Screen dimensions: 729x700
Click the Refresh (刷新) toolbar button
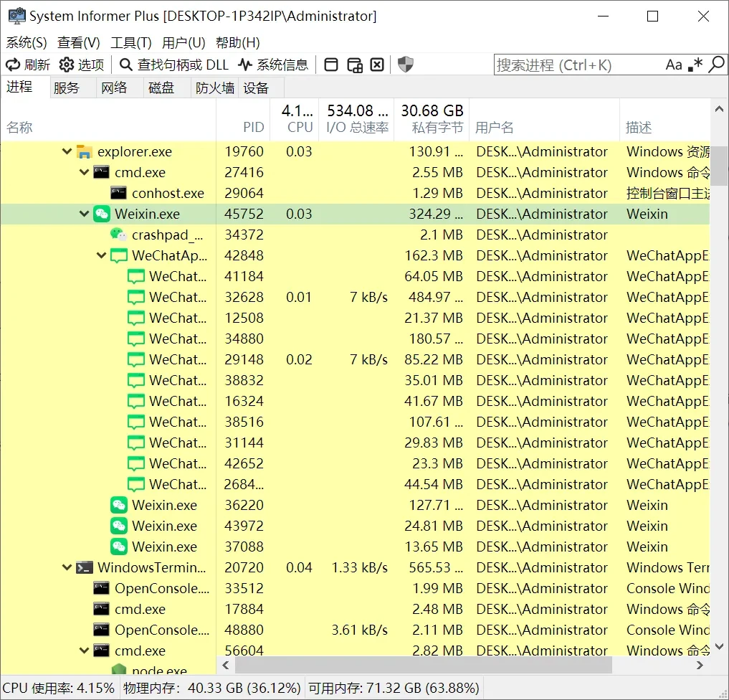[x=27, y=65]
